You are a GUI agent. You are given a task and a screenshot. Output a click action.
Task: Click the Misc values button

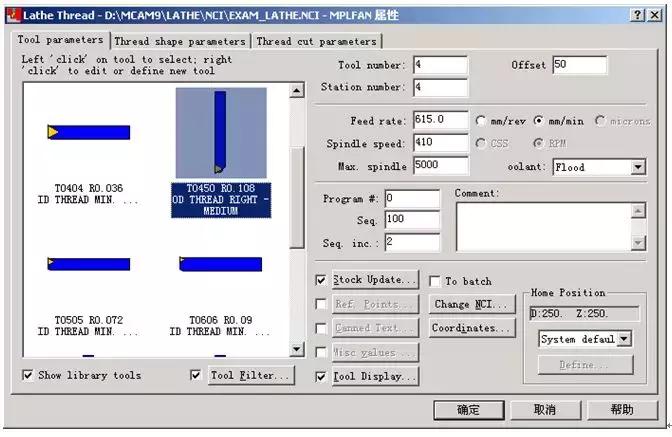375,353
